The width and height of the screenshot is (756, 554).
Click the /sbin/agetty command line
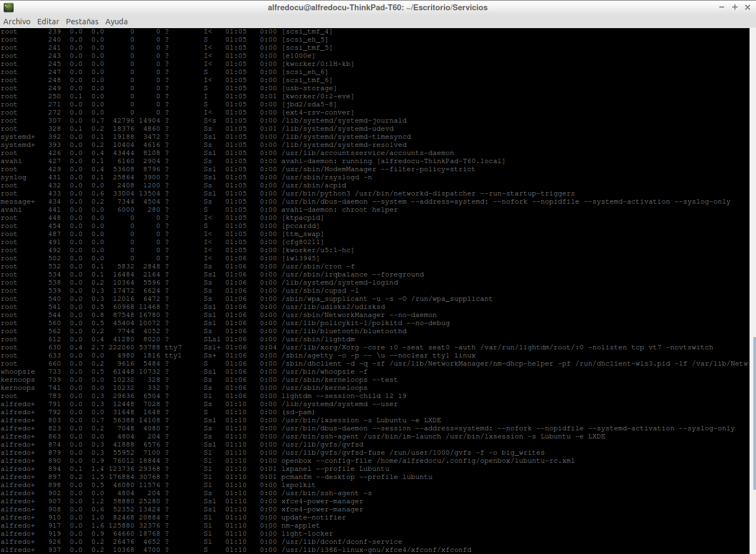[379, 356]
